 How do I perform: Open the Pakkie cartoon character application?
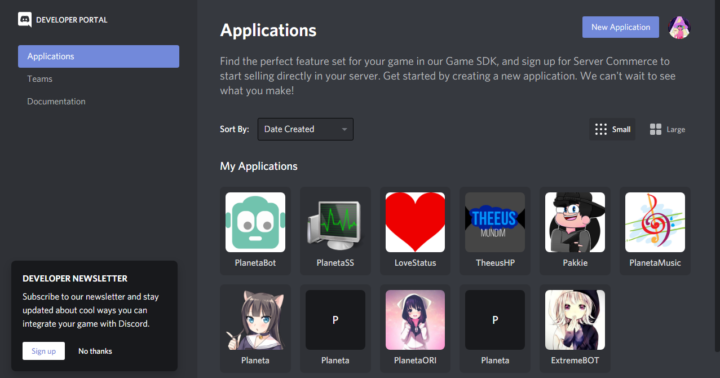575,222
